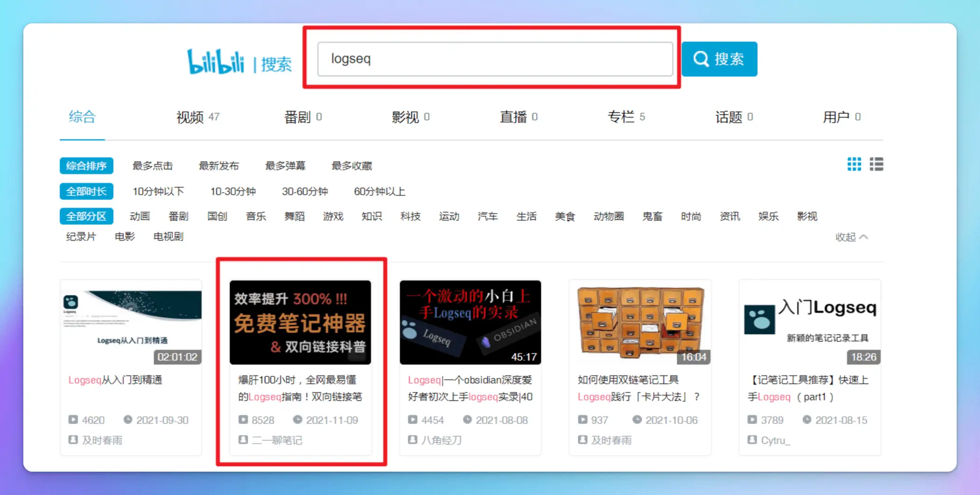Open uploader 二一聊笔记 profile
Image resolution: width=980 pixels, height=495 pixels.
(x=277, y=440)
